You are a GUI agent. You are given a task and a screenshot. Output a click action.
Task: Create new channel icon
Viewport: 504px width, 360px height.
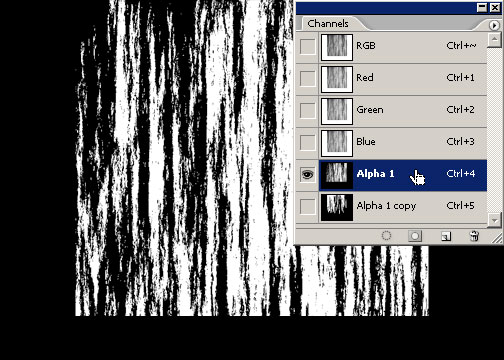[446, 236]
